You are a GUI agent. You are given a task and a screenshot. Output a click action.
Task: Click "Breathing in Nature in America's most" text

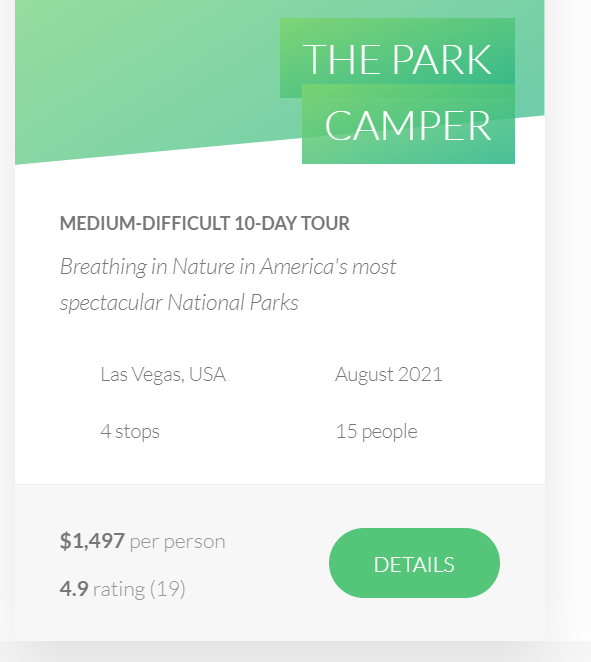[228, 267]
